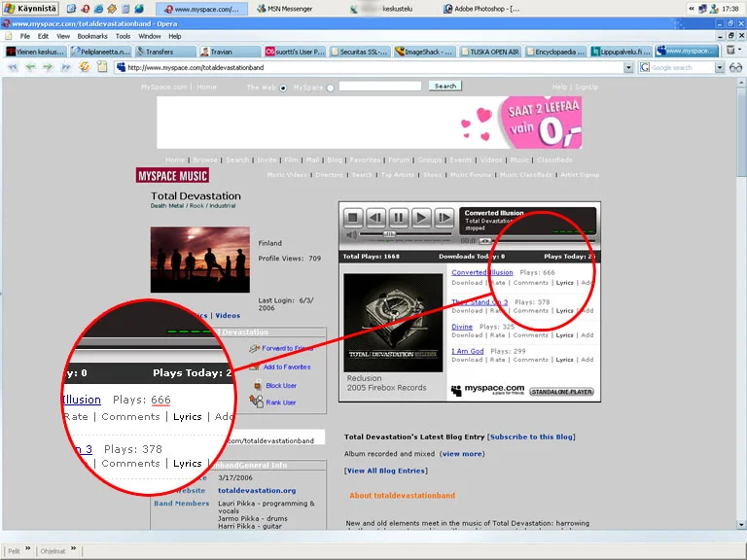Open the Bookmarks menu

point(91,36)
